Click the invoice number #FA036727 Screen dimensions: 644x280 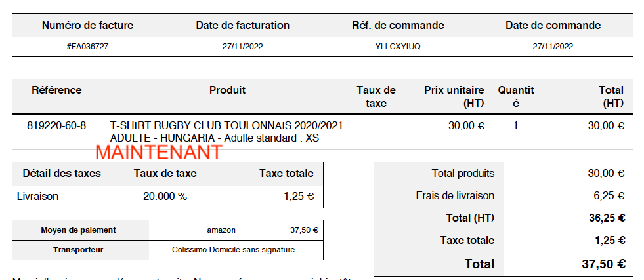pos(87,47)
